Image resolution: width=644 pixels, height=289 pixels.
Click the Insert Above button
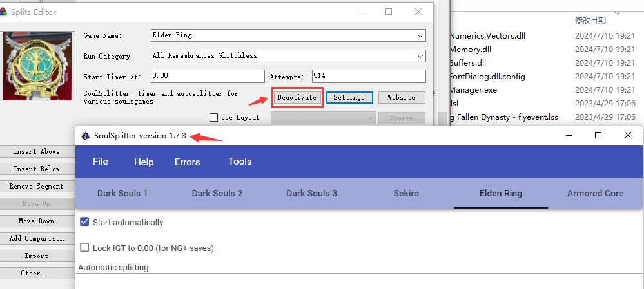[37, 152]
